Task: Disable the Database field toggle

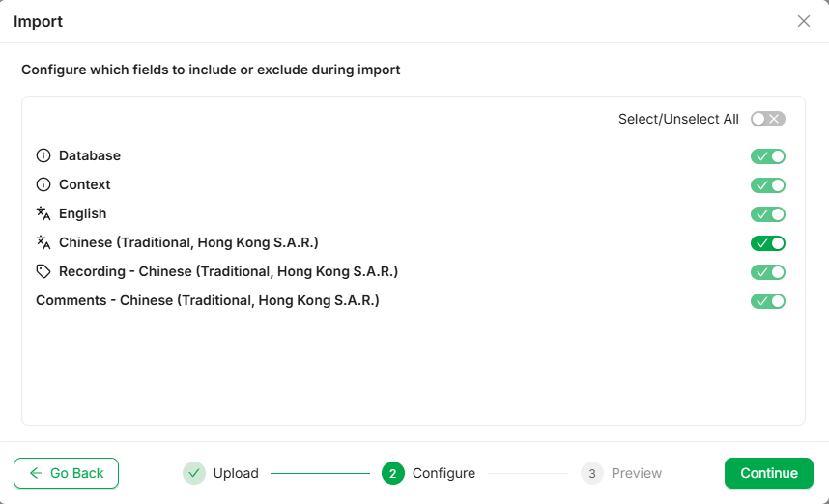Action: [x=768, y=156]
